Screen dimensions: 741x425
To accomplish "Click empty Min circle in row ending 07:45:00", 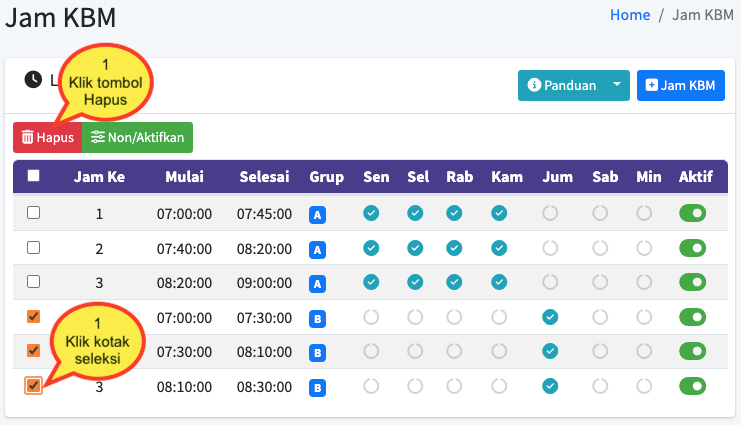I will pyautogui.click(x=644, y=213).
